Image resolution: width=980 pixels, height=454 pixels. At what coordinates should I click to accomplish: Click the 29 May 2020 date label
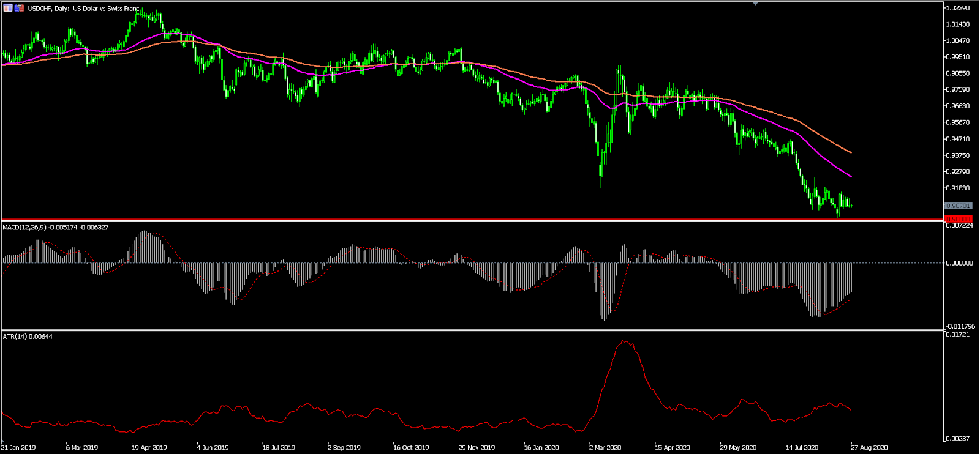pyautogui.click(x=738, y=448)
